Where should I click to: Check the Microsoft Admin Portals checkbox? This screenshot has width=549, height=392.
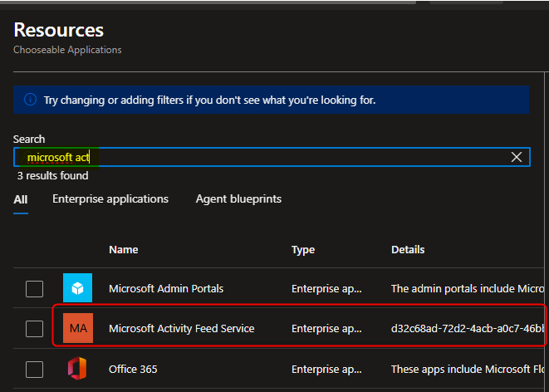(34, 289)
